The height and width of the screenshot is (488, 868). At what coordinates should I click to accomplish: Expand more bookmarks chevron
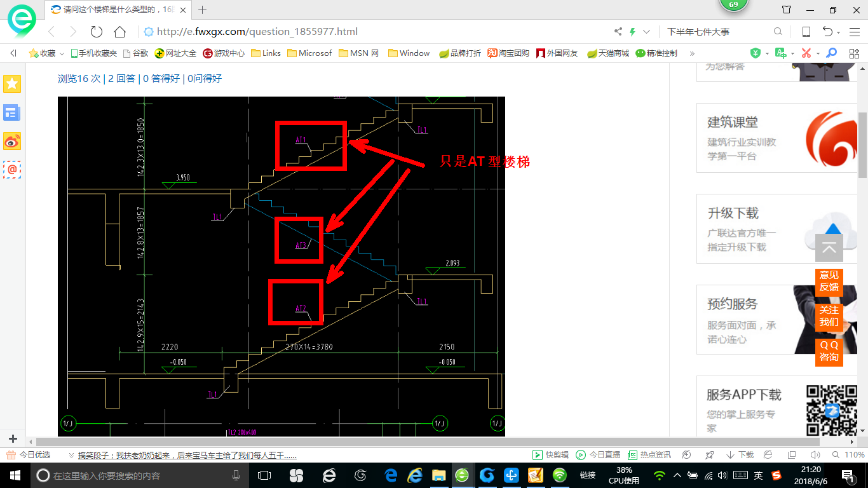coord(692,53)
